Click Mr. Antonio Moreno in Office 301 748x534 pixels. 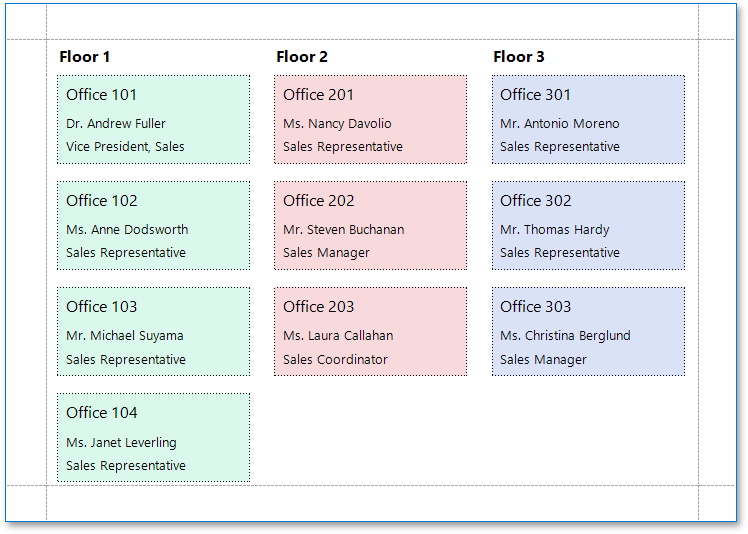pyautogui.click(x=559, y=124)
